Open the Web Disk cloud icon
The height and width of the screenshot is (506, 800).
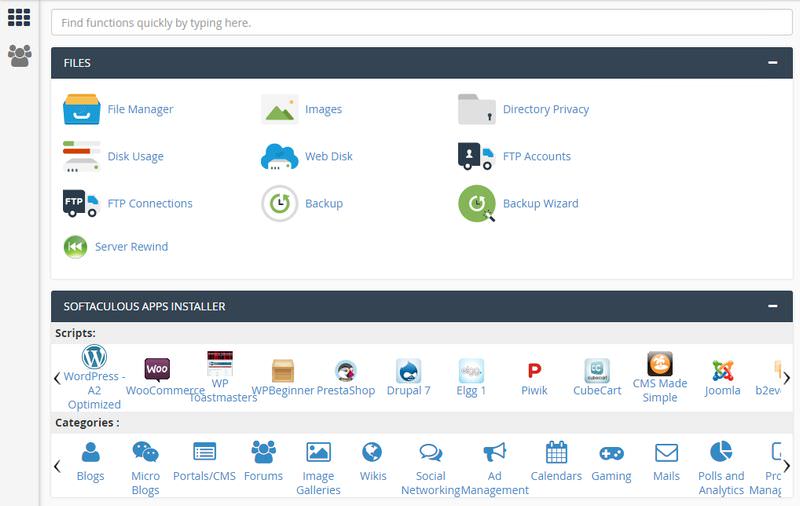(x=280, y=157)
